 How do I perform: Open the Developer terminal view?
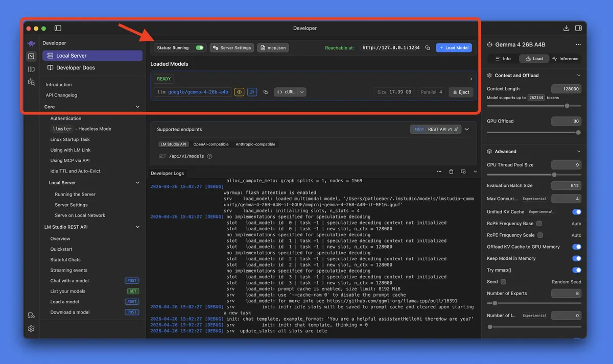(x=32, y=56)
